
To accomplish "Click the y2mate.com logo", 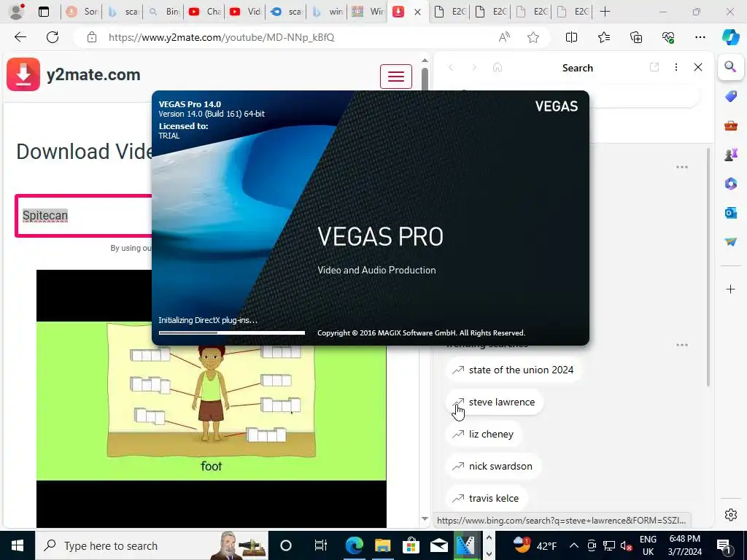I will pyautogui.click(x=74, y=75).
